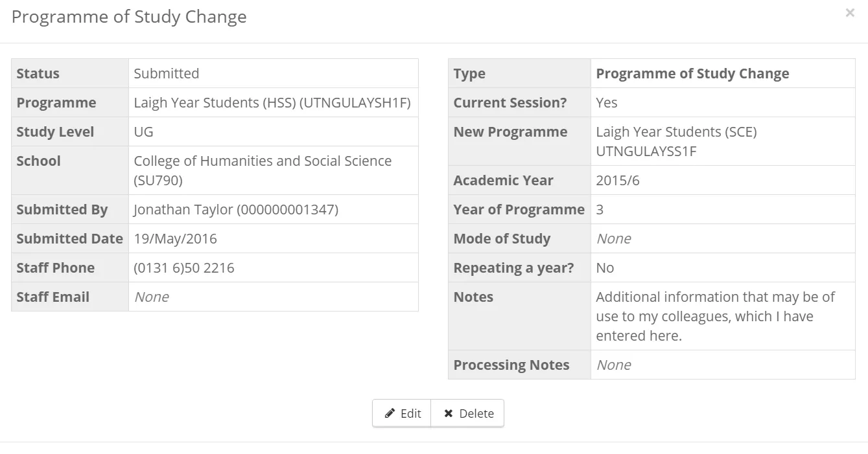
Task: Click the Year of Programme value 3
Action: click(600, 209)
